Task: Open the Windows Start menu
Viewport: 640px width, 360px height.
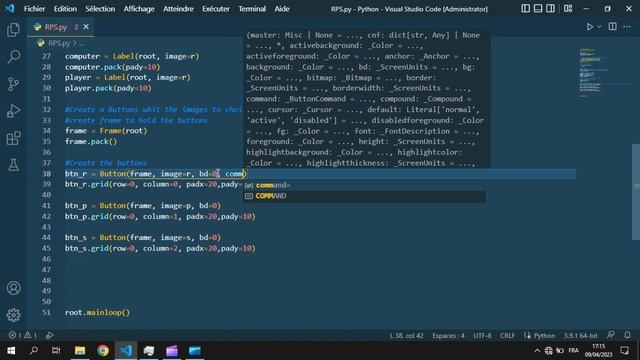Action: pos(11,351)
